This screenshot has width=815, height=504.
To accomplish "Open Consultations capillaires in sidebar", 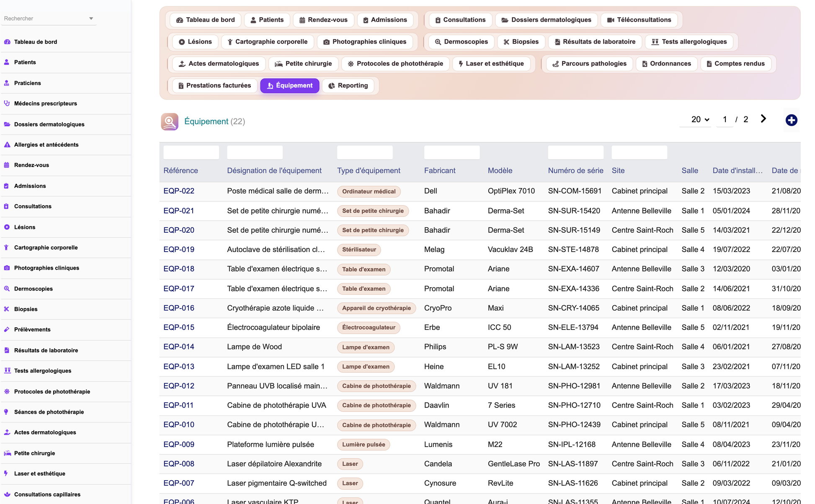I will (x=47, y=494).
